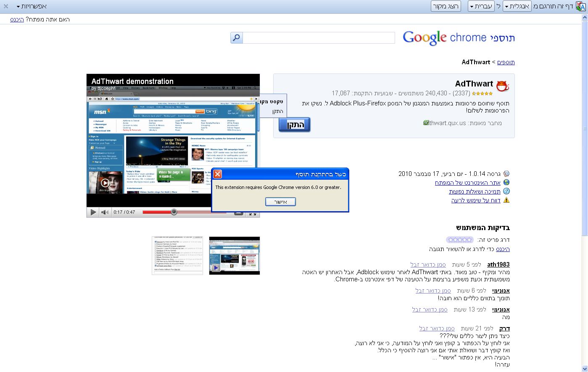Click the version notes icon beside גרסה 1.0.14

coord(506,174)
